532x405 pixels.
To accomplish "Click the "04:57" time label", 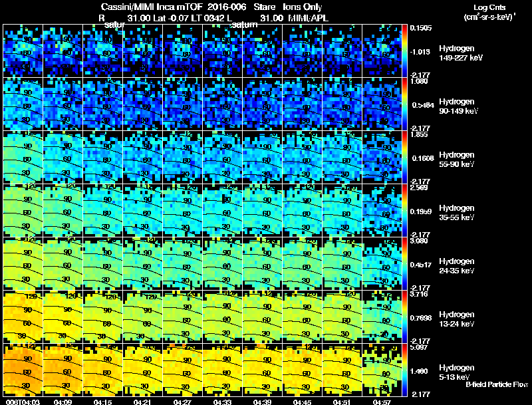I will (x=382, y=402).
